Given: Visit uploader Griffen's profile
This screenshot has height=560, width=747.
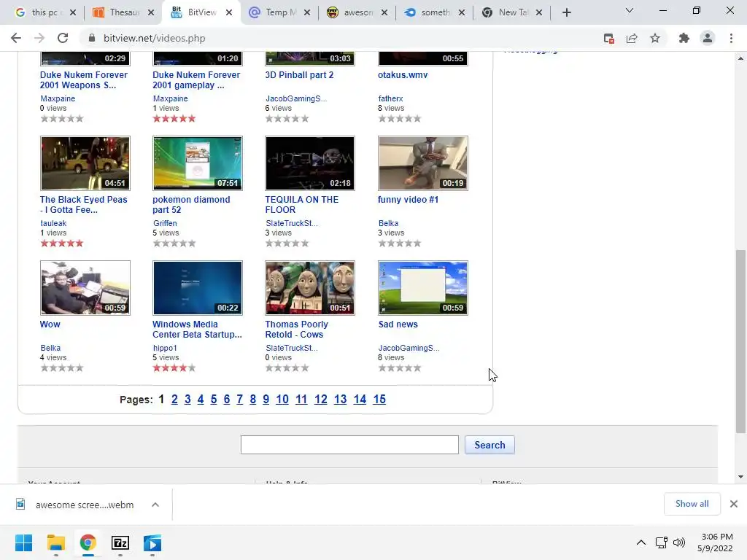Looking at the screenshot, I should click(x=165, y=223).
